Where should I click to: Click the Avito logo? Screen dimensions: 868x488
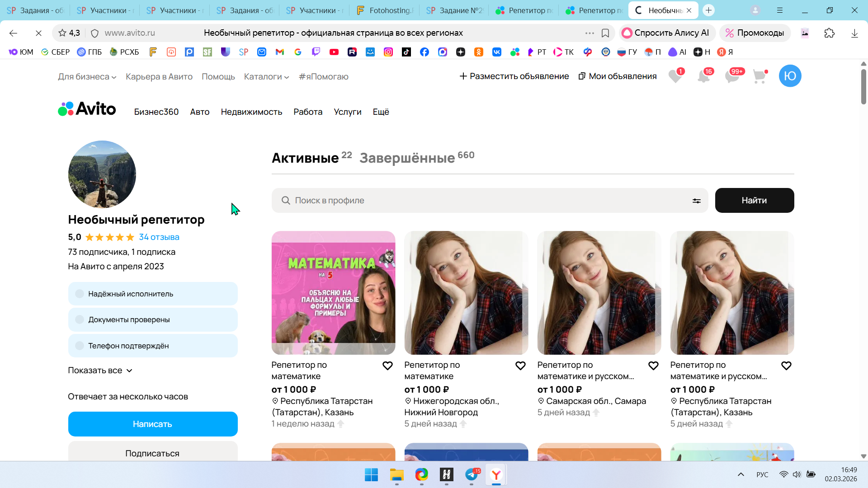pyautogui.click(x=87, y=109)
